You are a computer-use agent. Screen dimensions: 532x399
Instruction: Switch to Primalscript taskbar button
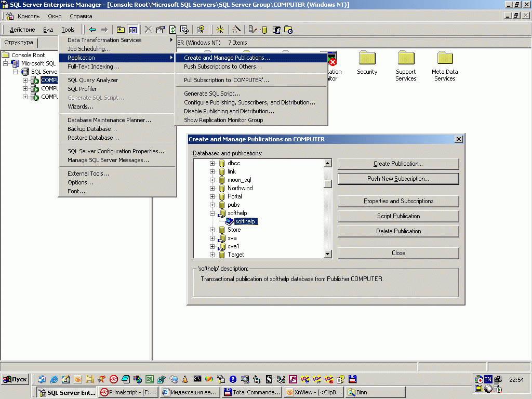[128, 392]
